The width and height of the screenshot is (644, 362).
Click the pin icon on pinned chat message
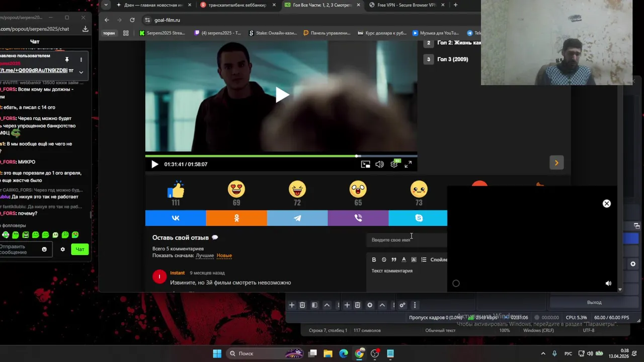(x=66, y=59)
